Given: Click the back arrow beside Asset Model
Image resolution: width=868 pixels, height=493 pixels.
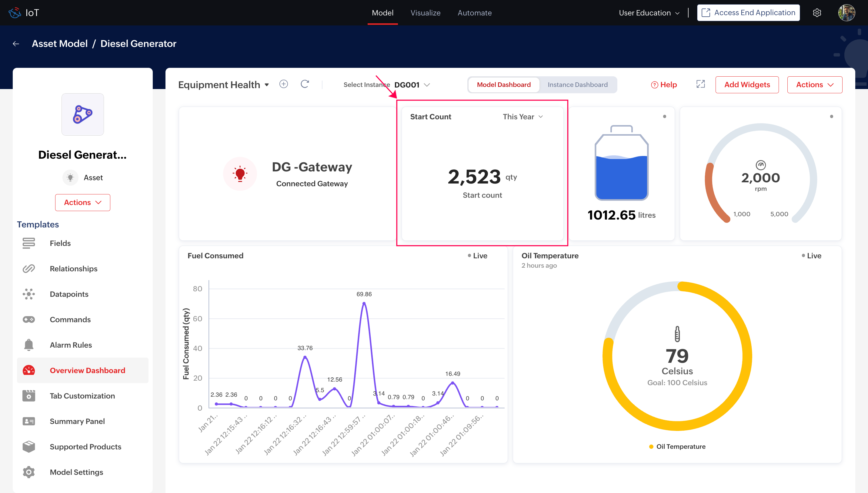Looking at the screenshot, I should [x=16, y=44].
